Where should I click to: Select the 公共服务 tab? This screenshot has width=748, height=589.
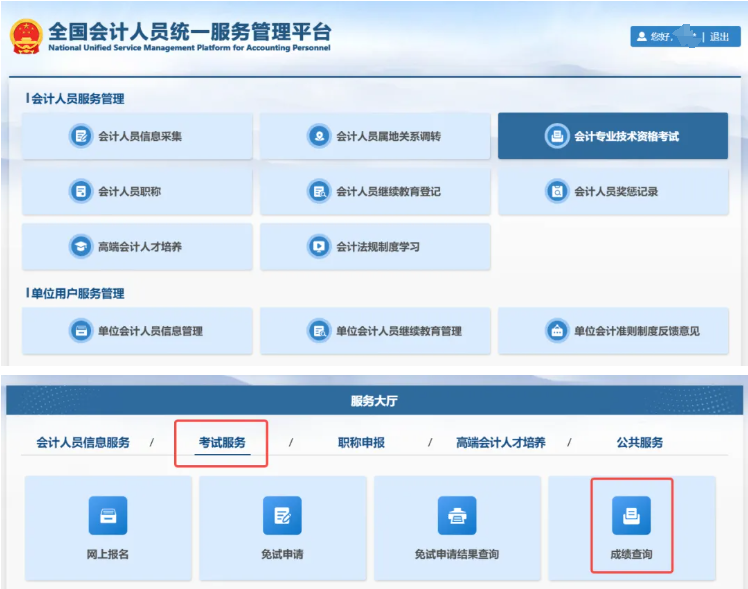pos(640,442)
